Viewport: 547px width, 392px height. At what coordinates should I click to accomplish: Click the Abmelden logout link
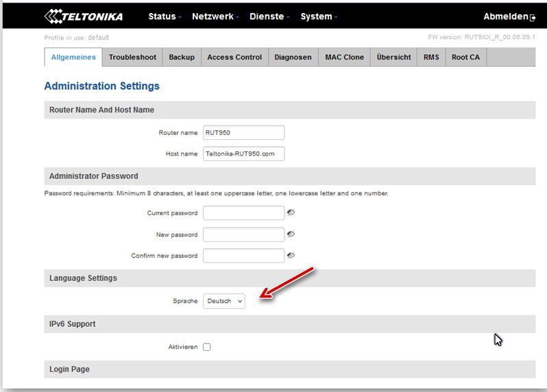click(x=505, y=16)
